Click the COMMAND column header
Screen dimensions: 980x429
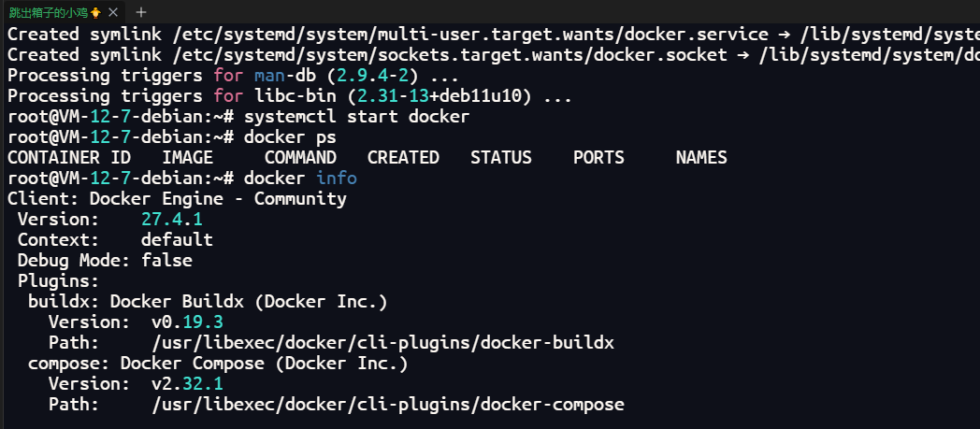300,158
